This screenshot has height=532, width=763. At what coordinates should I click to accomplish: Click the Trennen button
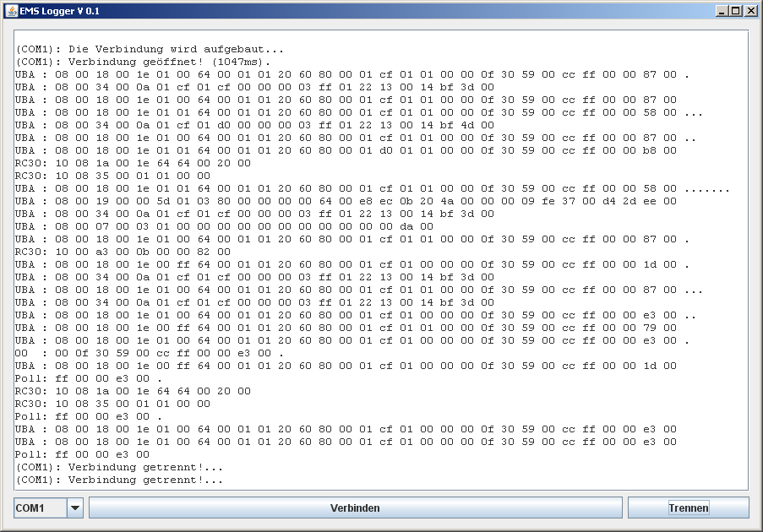click(x=688, y=508)
